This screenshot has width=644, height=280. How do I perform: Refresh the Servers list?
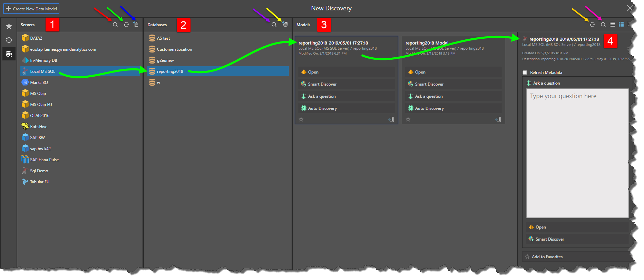(x=126, y=25)
